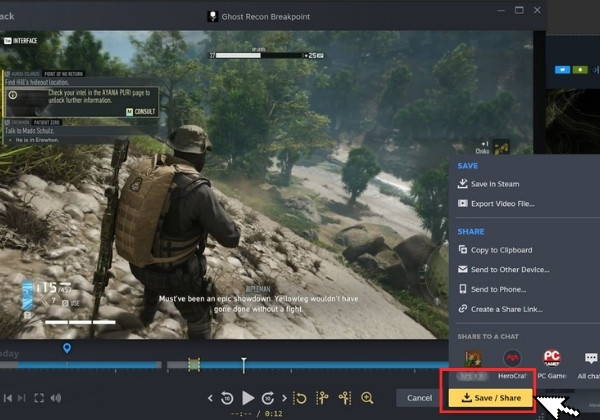Click the Cancel button

pos(419,398)
